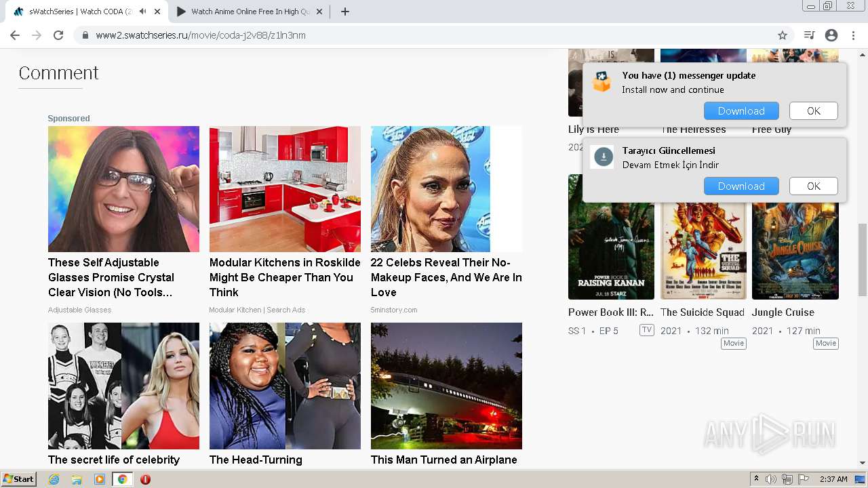Screen dimensions: 868x488
Task: Click the scrollbar down arrow
Action: (863, 463)
